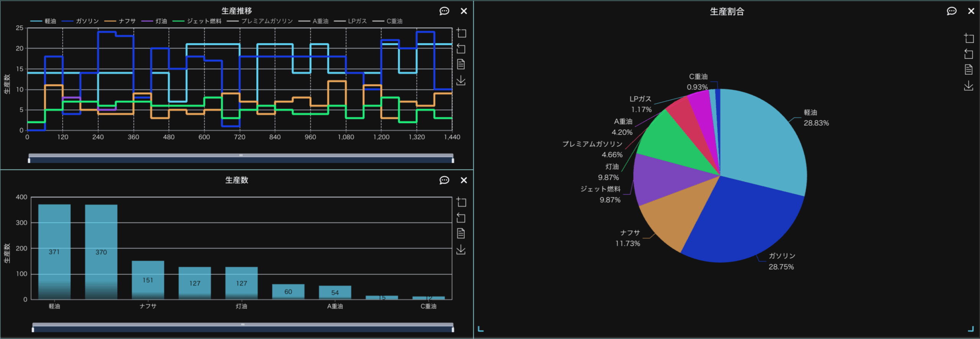Hide the ガソリン line via legend
This screenshot has width=980, height=339.
click(x=80, y=21)
